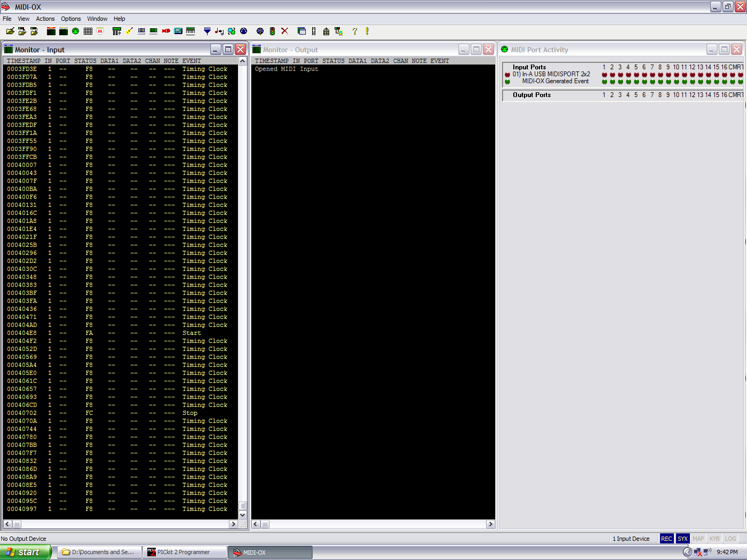This screenshot has height=560, width=747.
Task: Click the volume speaker tray icon
Action: click(x=708, y=552)
